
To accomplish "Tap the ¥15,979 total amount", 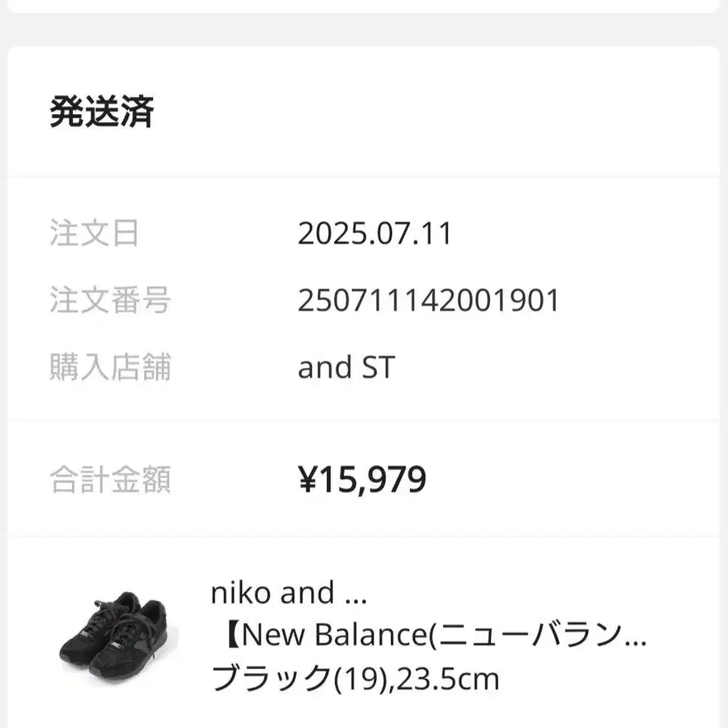I will [x=362, y=480].
